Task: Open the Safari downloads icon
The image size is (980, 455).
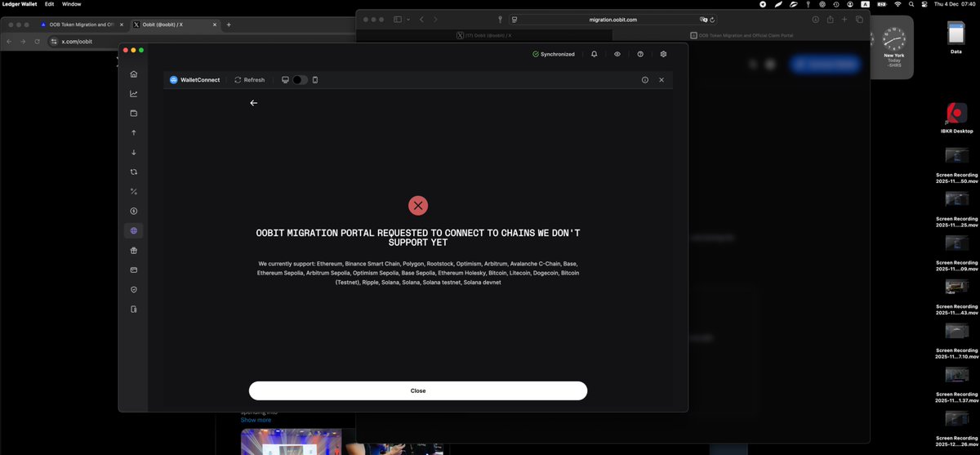Action: [815, 19]
